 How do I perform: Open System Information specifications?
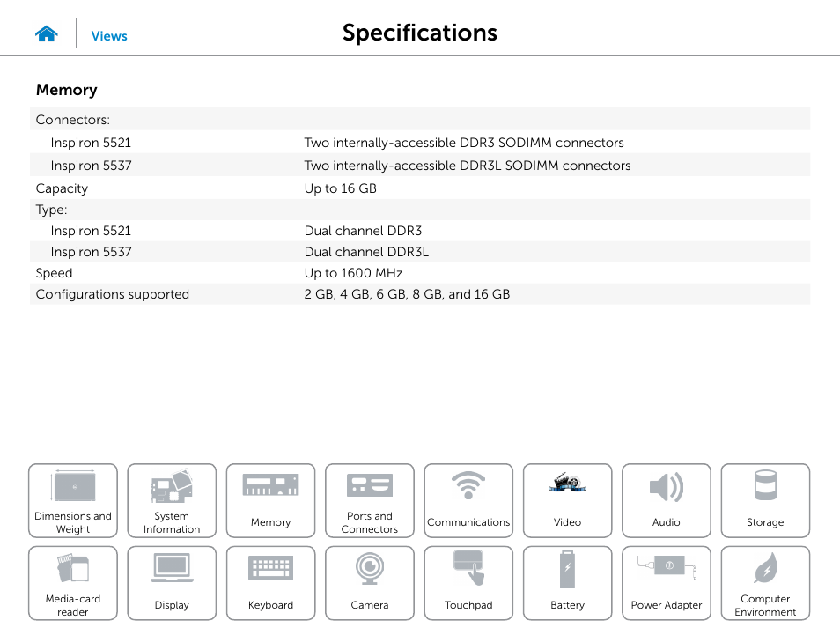point(172,500)
